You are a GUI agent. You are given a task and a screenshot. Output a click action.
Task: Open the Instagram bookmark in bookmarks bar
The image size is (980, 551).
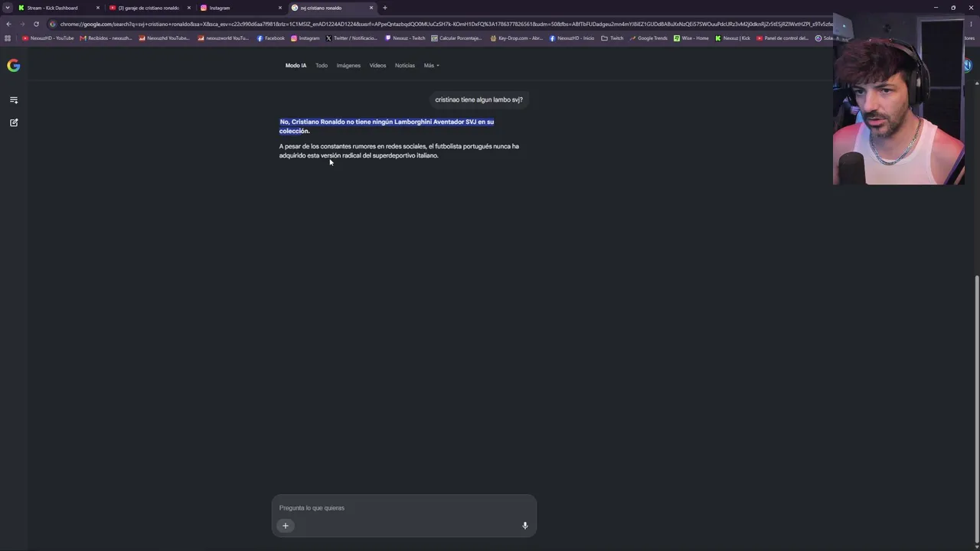(x=305, y=38)
